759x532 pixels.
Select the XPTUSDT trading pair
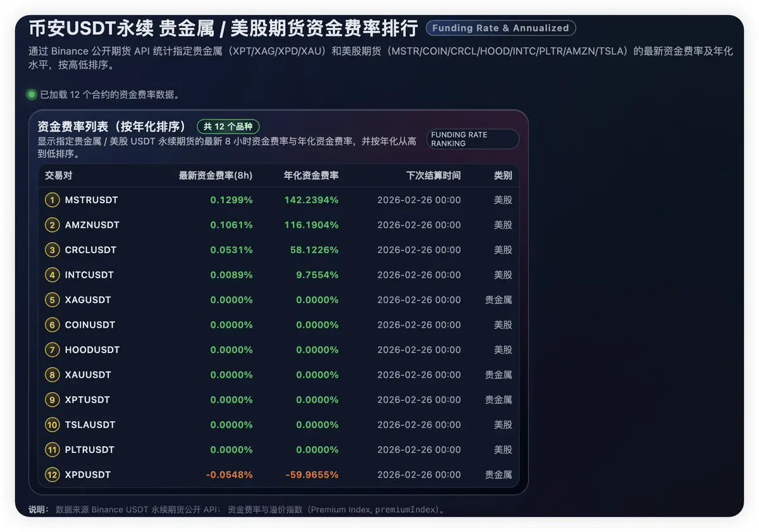pos(87,400)
